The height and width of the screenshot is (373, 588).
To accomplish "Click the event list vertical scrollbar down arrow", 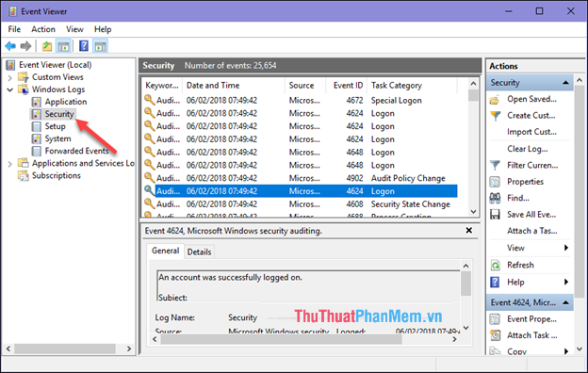I will (x=473, y=212).
